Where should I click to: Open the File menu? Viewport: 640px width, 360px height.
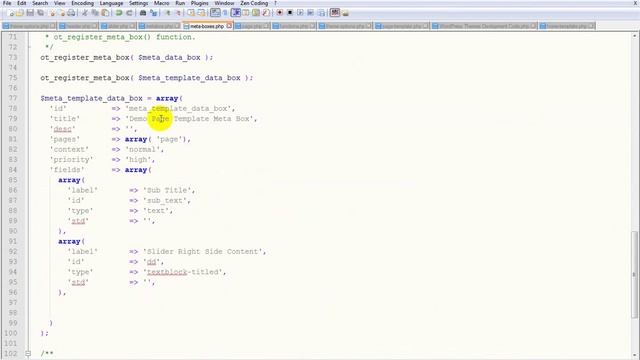pos(7,3)
